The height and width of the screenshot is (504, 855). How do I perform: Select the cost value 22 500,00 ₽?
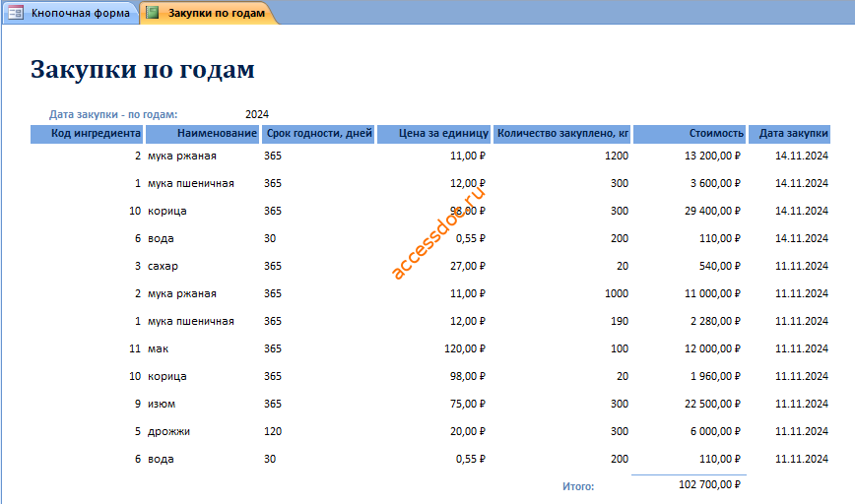(x=712, y=404)
